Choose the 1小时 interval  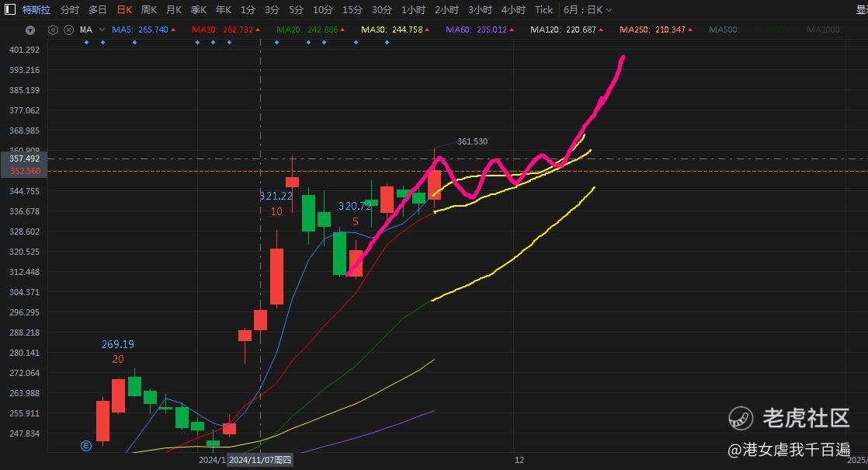point(414,10)
